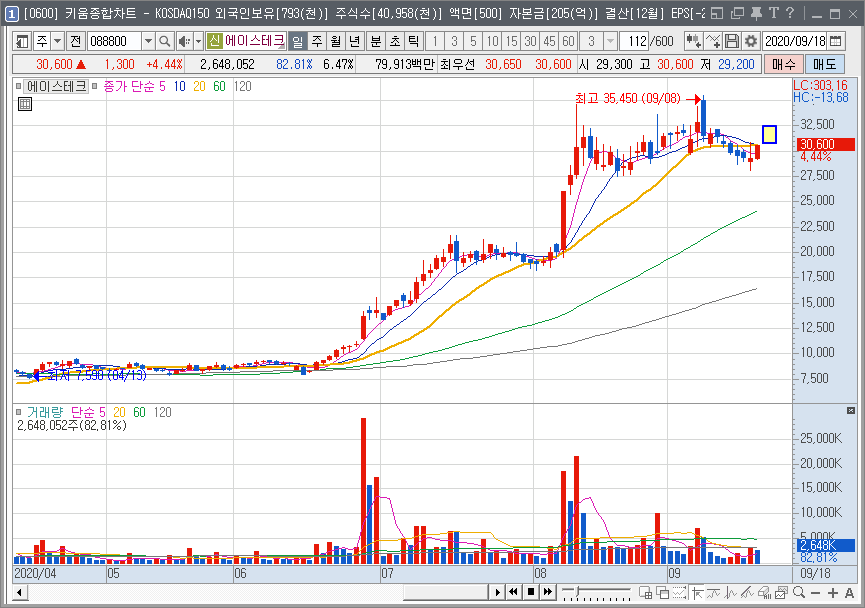Save chart with the floppy disk icon
This screenshot has width=865, height=608.
(731, 41)
